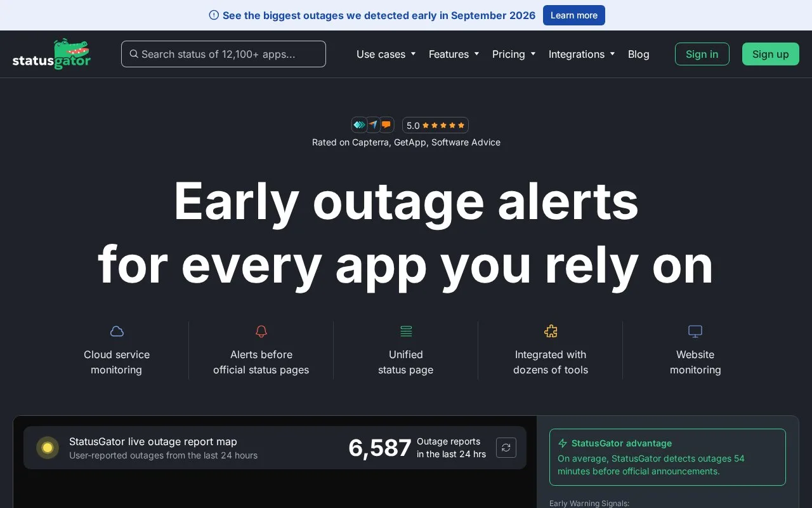812x508 pixels.
Task: Click the 'StatusGator advantage' heading
Action: pyautogui.click(x=622, y=443)
